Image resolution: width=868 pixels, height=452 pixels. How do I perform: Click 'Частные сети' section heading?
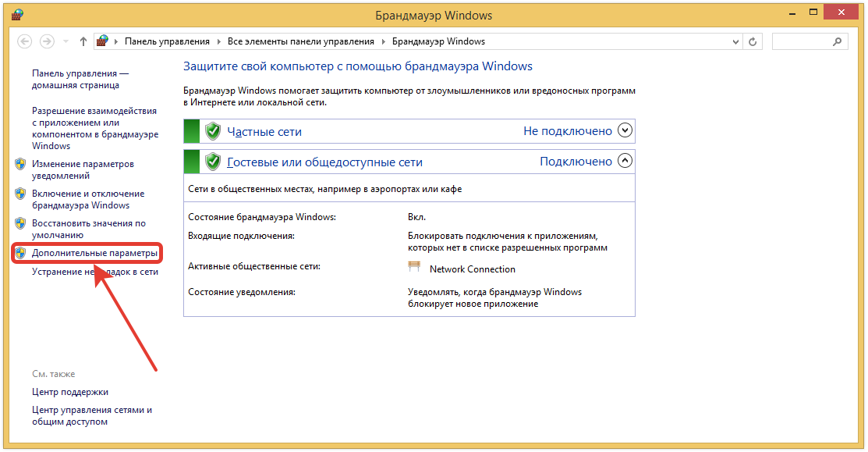tap(264, 132)
